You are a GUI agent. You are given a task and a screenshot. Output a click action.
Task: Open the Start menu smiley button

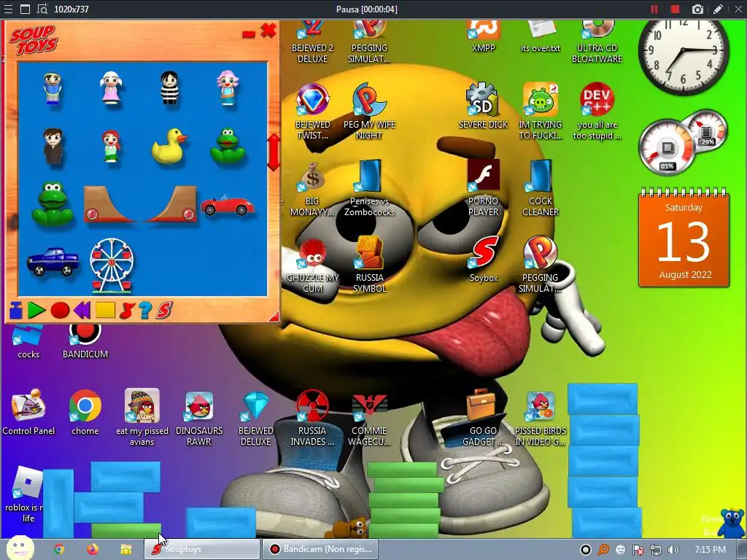pos(19,548)
